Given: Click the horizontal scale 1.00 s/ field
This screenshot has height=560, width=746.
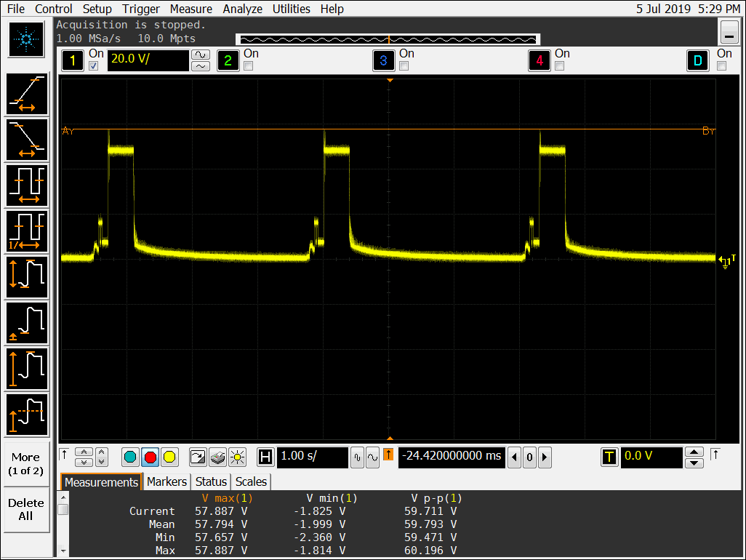Looking at the screenshot, I should (x=312, y=457).
